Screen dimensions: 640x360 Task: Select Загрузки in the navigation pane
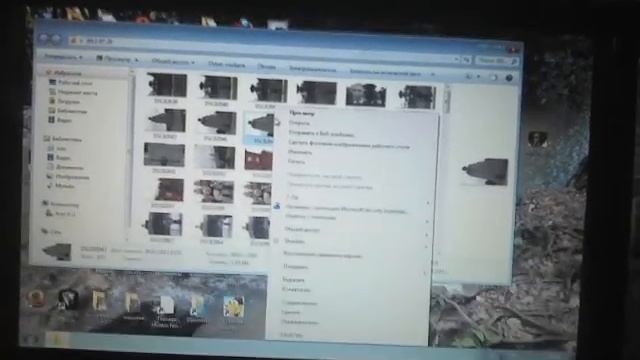pos(65,101)
